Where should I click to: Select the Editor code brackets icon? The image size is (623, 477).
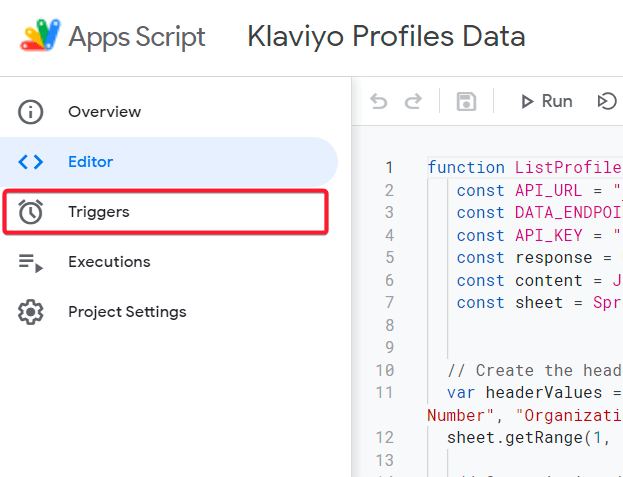pyautogui.click(x=31, y=162)
